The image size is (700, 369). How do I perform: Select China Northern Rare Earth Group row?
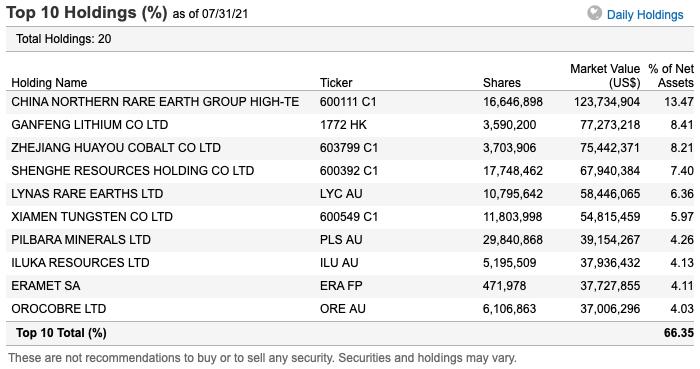pyautogui.click(x=350, y=102)
